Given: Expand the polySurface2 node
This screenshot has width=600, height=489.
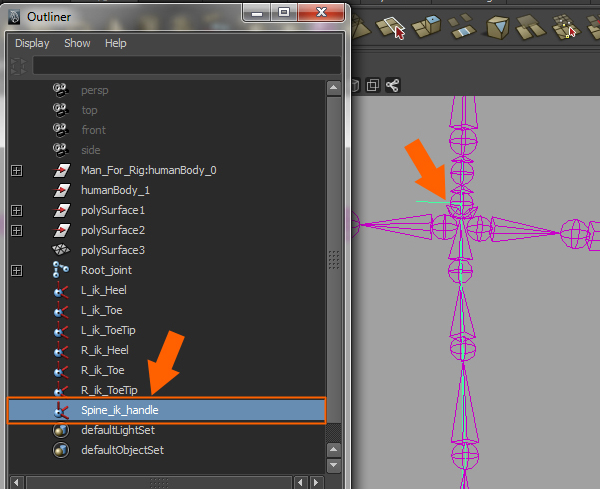Looking at the screenshot, I should 16,230.
